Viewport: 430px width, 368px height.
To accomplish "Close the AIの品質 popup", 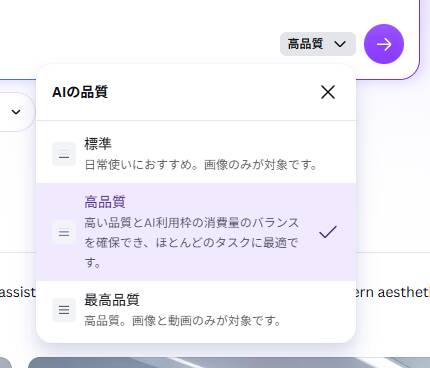I will pyautogui.click(x=328, y=92).
